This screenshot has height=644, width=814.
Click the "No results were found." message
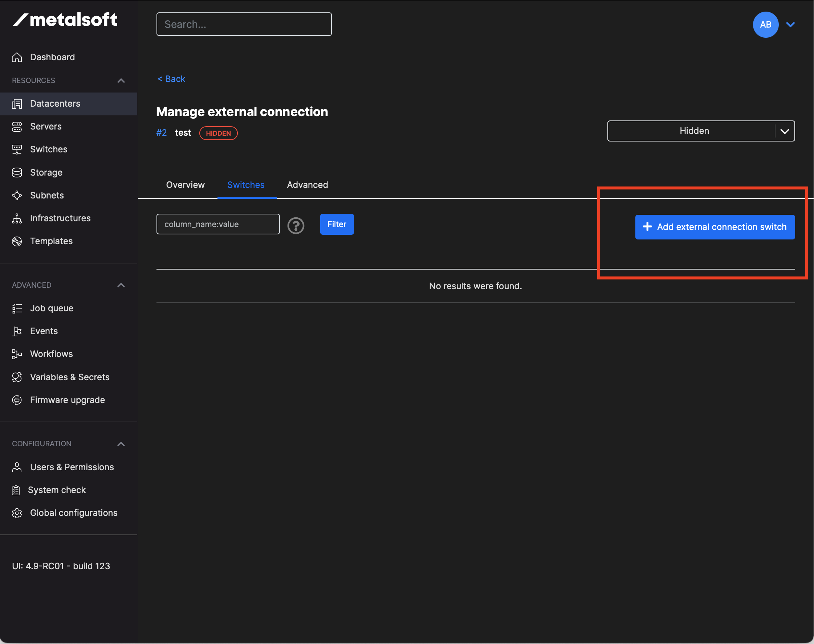475,286
